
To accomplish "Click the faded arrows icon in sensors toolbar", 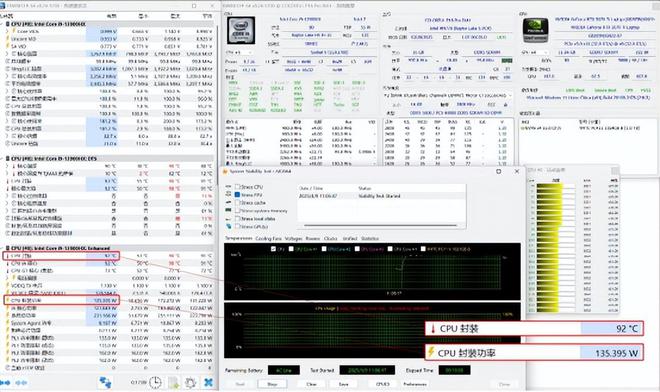I will 21,382.
